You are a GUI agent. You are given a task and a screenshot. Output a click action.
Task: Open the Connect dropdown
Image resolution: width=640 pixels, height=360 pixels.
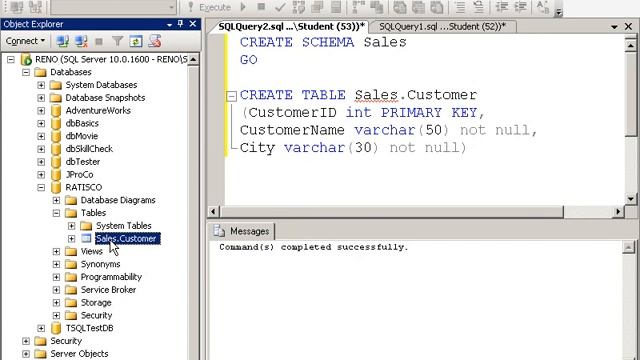click(25, 41)
